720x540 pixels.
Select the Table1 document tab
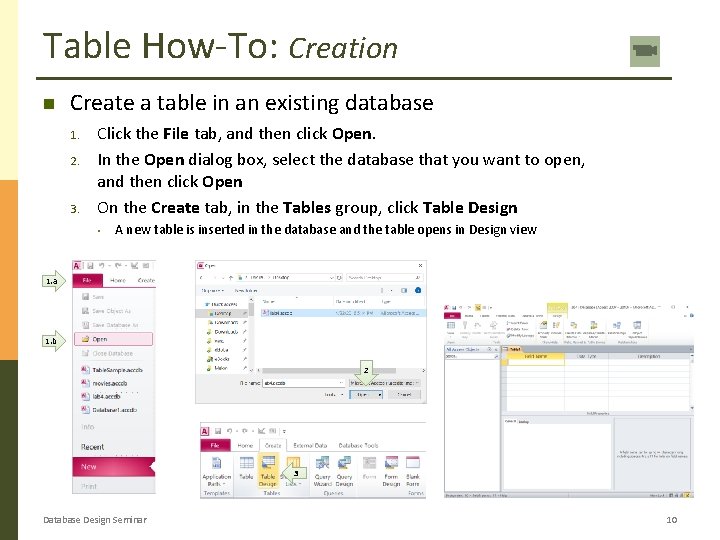coord(514,349)
